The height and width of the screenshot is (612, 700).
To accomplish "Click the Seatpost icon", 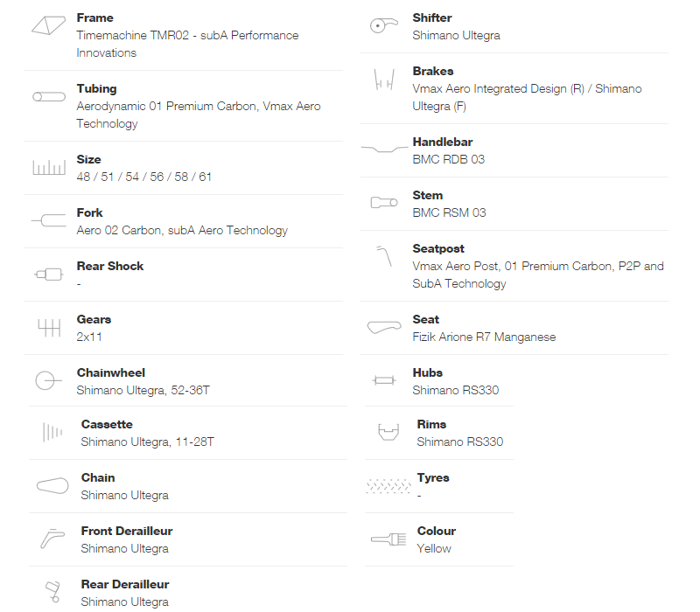I will coord(384,256).
